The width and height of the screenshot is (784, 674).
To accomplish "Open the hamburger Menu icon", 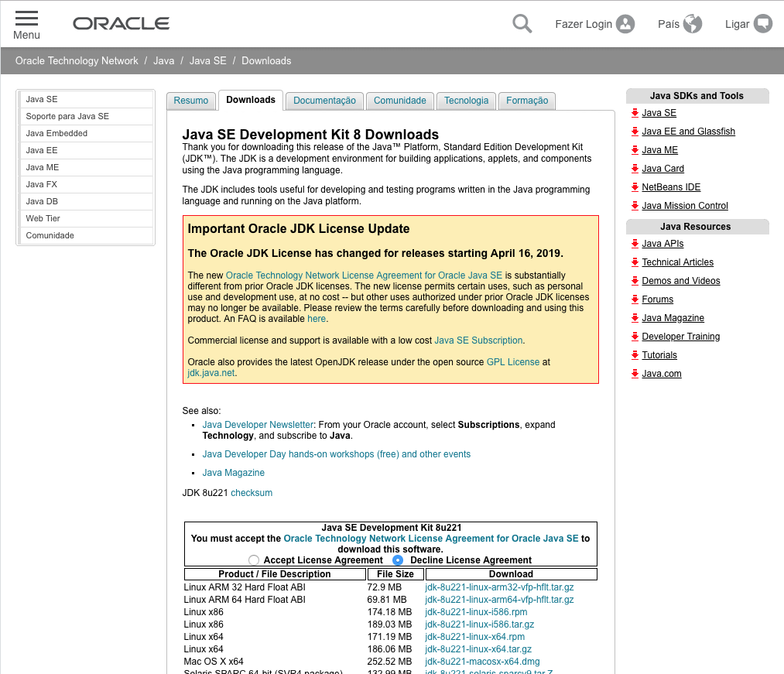I will (26, 19).
